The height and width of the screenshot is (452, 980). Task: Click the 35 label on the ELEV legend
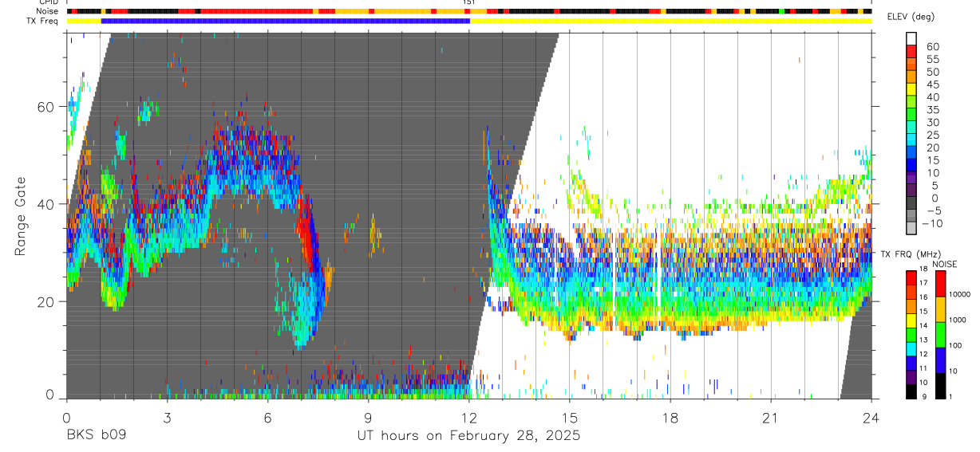[933, 110]
